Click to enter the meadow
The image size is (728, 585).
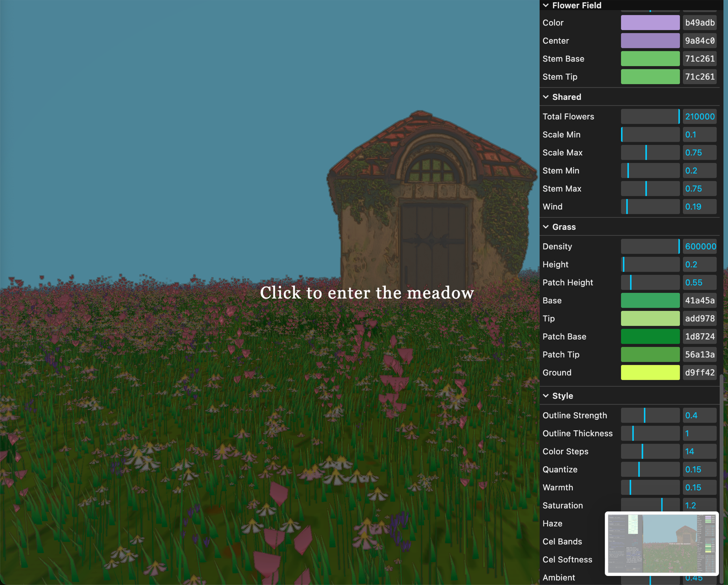(x=367, y=293)
